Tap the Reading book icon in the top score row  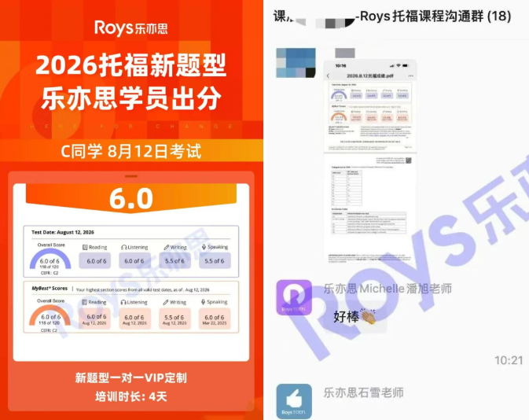[85, 247]
